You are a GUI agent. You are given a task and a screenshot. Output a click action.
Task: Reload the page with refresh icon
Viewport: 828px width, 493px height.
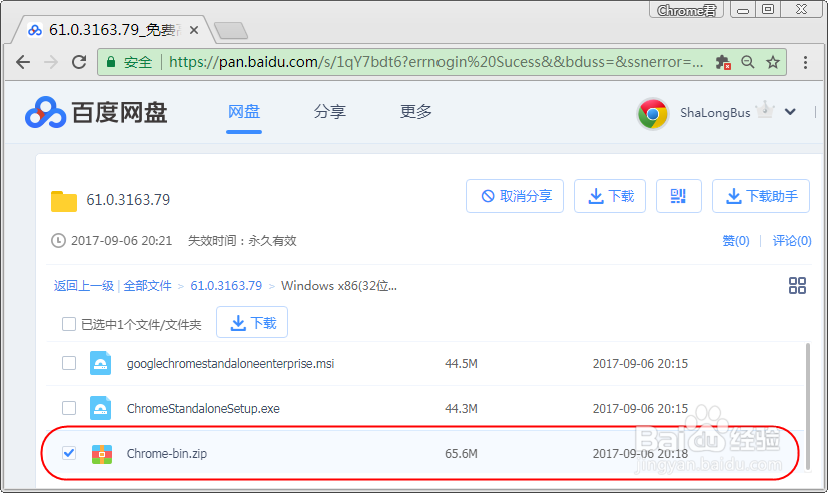coord(79,62)
